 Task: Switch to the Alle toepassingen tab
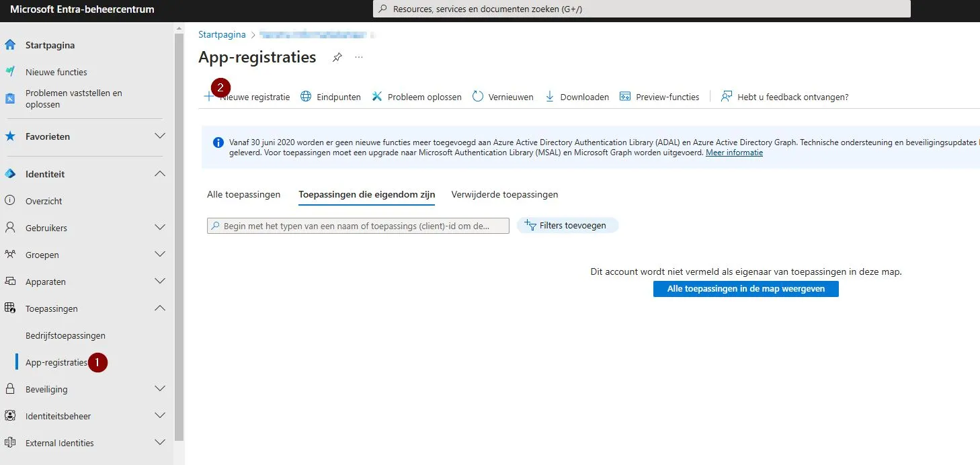pyautogui.click(x=243, y=194)
